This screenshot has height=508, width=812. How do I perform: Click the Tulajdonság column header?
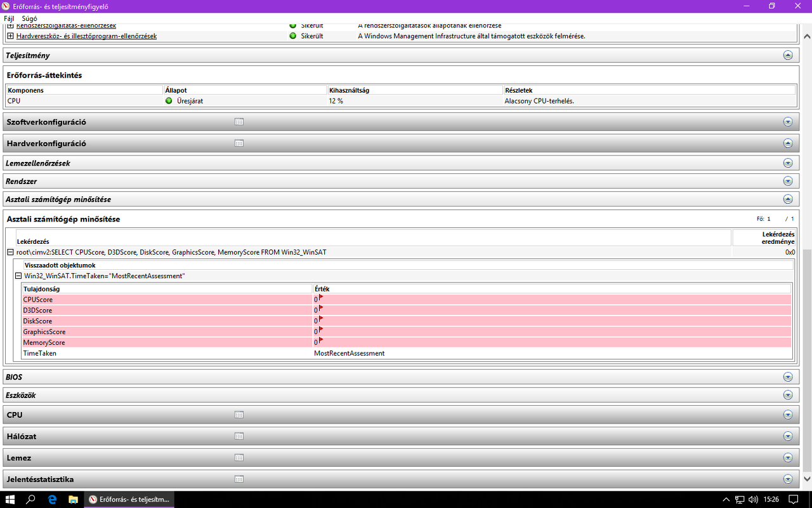click(167, 289)
